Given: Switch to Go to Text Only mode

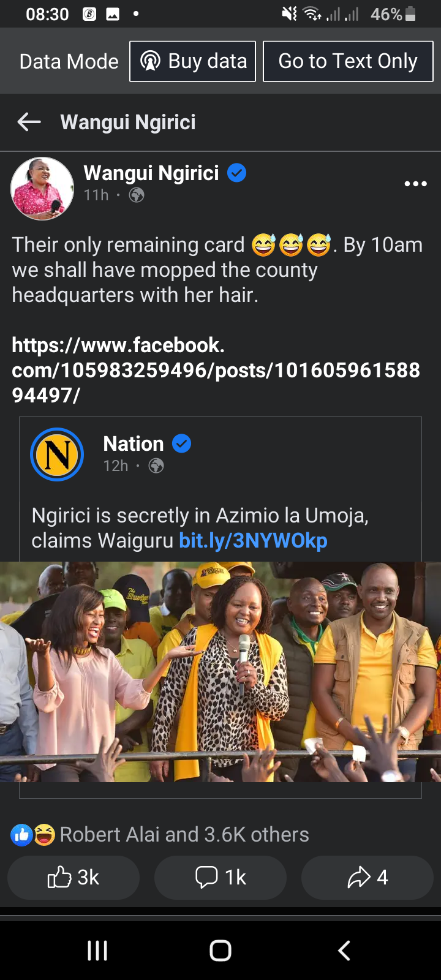Looking at the screenshot, I should click(x=348, y=61).
